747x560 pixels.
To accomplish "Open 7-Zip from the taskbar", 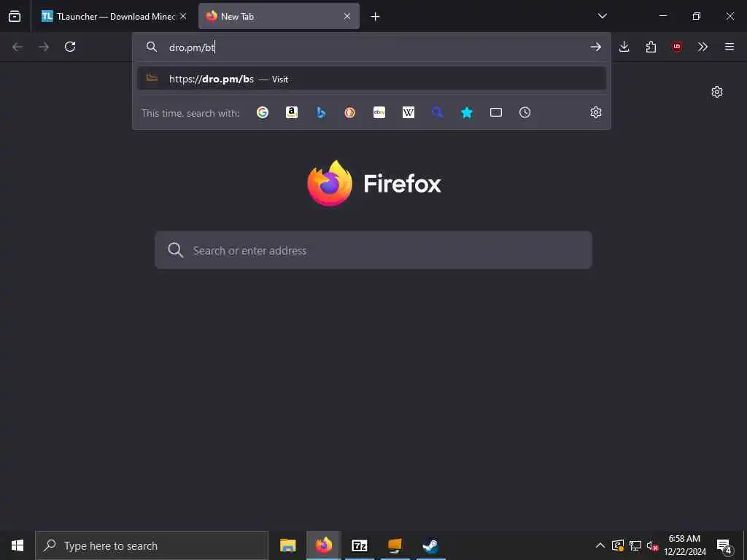I will tap(359, 545).
